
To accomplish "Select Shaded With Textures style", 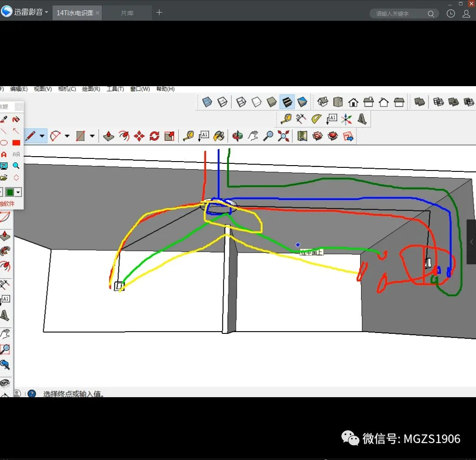I will [287, 102].
